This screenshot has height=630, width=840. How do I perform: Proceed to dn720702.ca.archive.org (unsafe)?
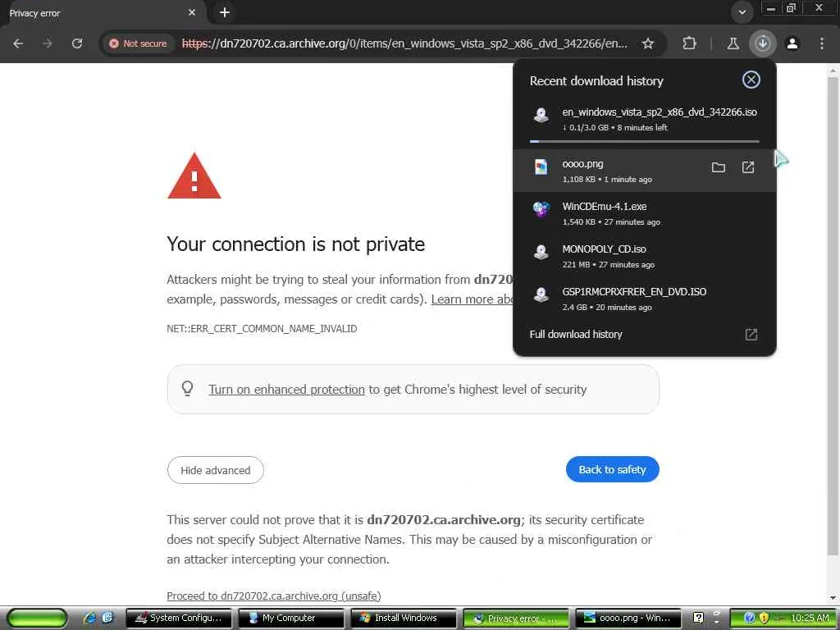click(x=273, y=596)
